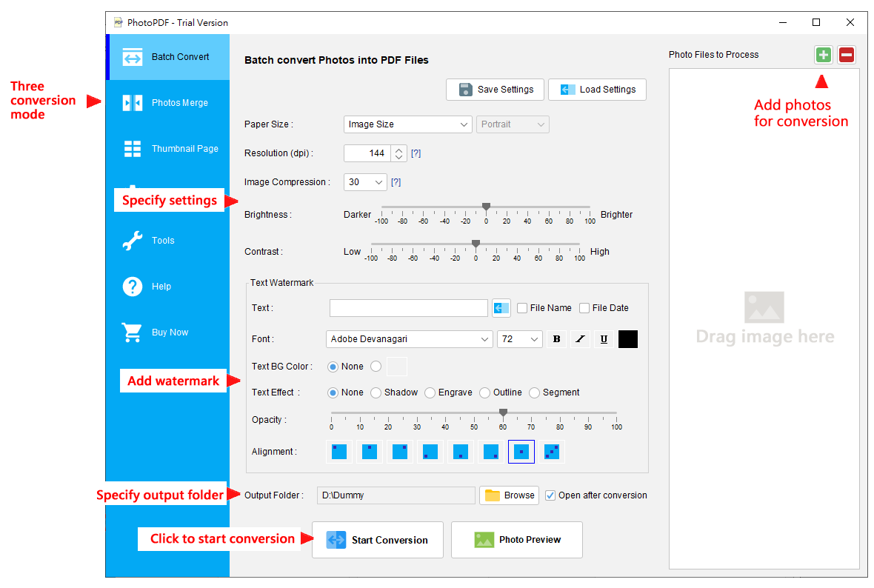Viewport: 874px width, 588px height.
Task: Set watermark alignment to diagonal pattern
Action: (551, 452)
